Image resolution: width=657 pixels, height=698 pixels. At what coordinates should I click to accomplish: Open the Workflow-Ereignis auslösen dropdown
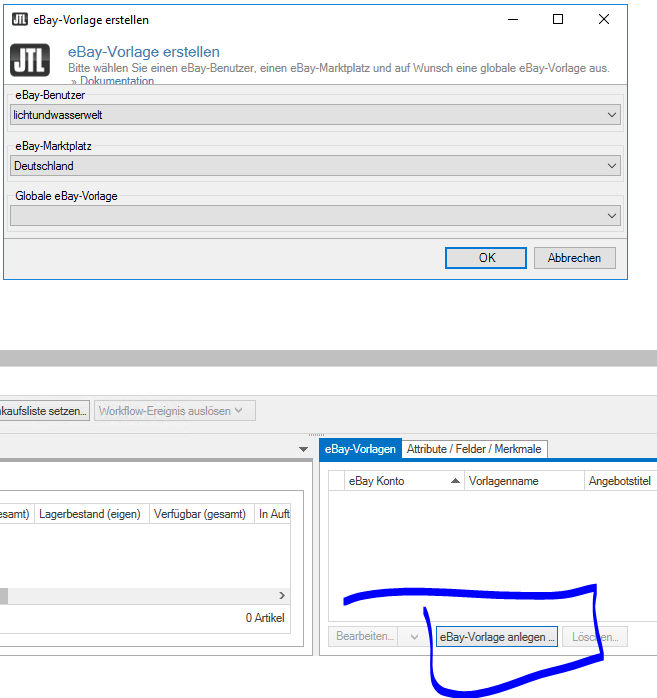point(174,410)
